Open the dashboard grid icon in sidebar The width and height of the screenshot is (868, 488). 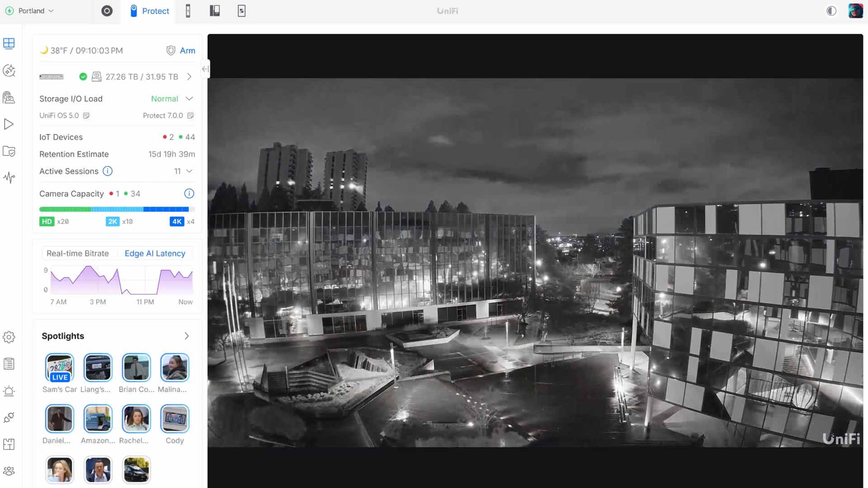(9, 43)
